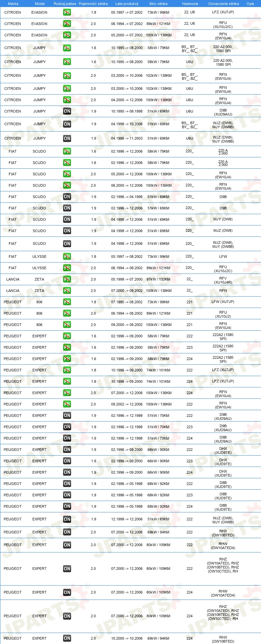Click petrol icon in Jumpy 1.6 U6U row
This screenshot has width=261, height=644.
pyautogui.click(x=67, y=62)
